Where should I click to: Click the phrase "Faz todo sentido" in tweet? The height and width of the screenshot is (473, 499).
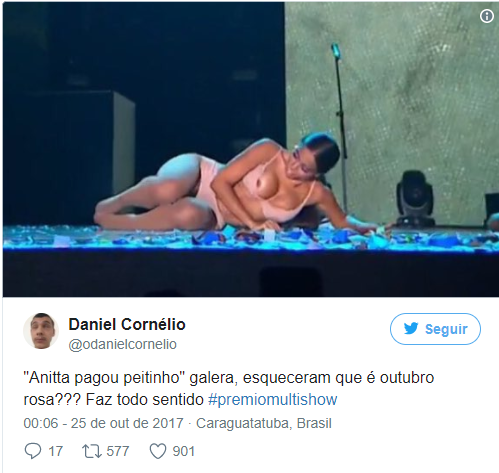click(145, 399)
